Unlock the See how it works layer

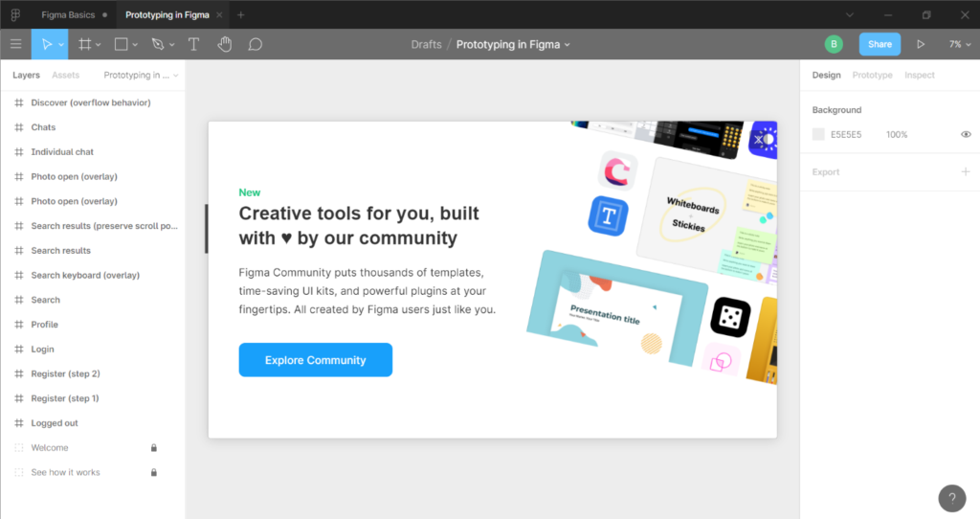[x=154, y=472]
